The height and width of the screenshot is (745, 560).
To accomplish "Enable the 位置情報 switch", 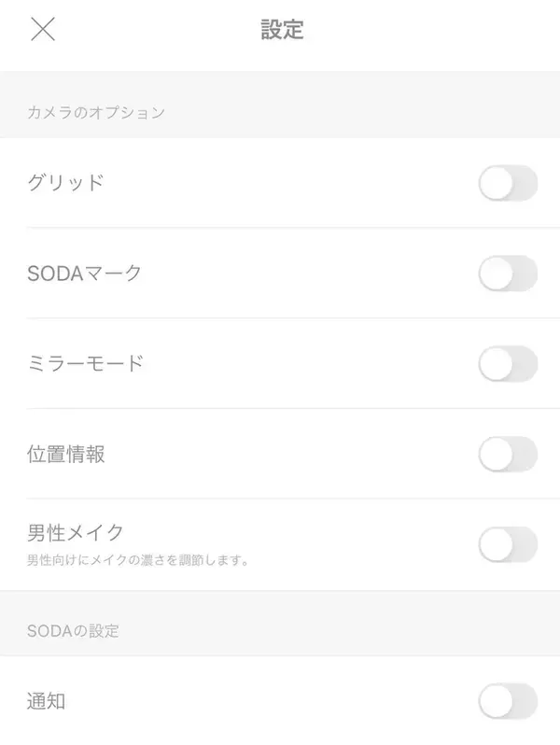I will (508, 455).
